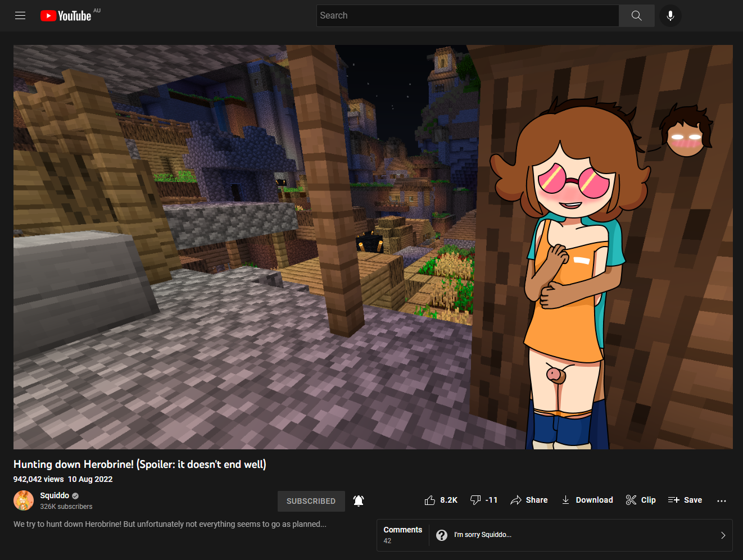Screen dimensions: 743x560
Task: Click the verified checkmark next to Squiddo
Action: 75,495
